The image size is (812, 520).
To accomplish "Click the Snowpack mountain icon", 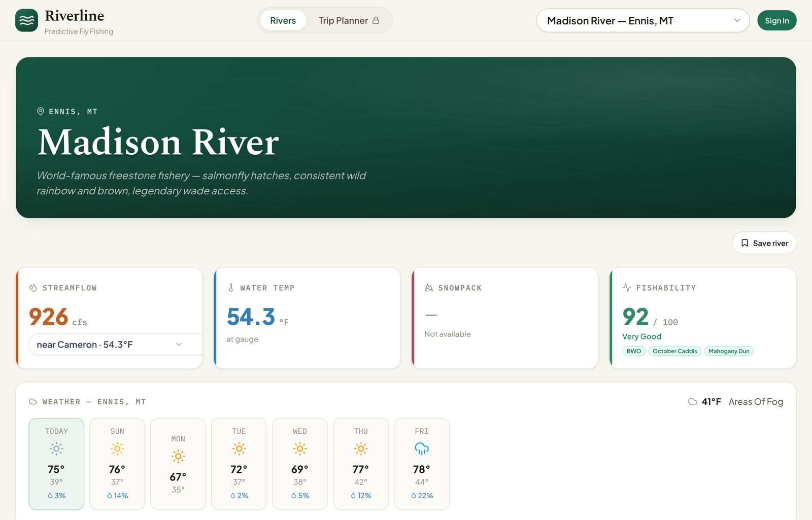I will 429,288.
